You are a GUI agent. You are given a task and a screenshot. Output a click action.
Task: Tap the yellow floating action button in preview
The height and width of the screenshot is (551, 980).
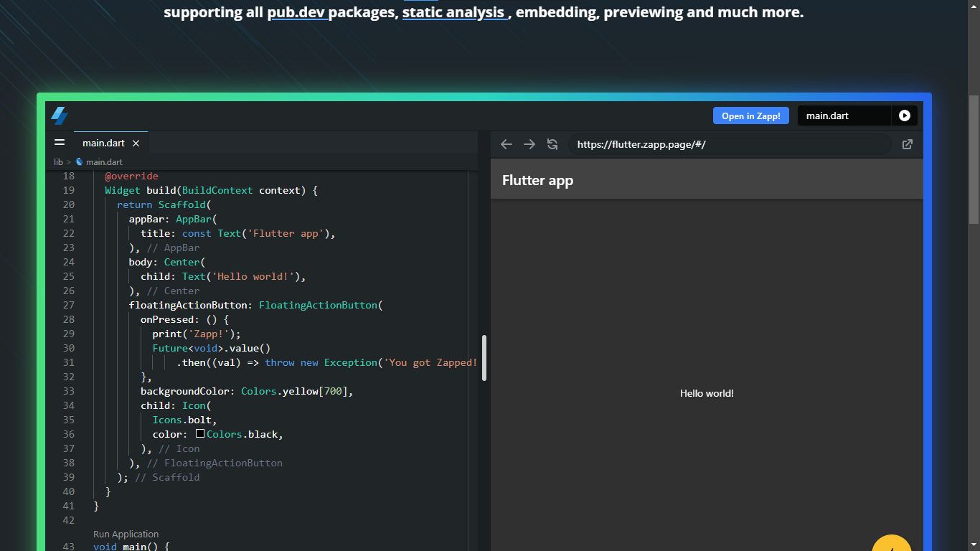pos(892,543)
